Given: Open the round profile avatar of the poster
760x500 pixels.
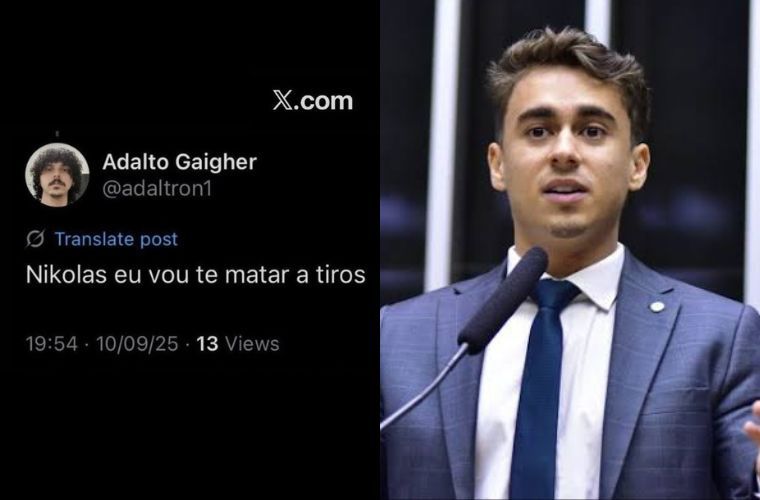Looking at the screenshot, I should pyautogui.click(x=57, y=175).
